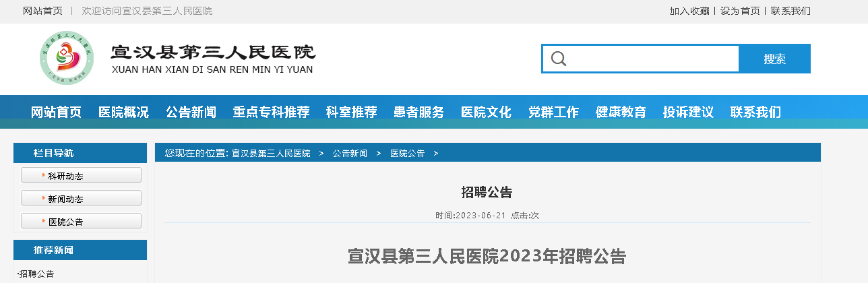Image resolution: width=868 pixels, height=283 pixels.
Task: Click the hospital round logo emblem
Action: click(65, 59)
